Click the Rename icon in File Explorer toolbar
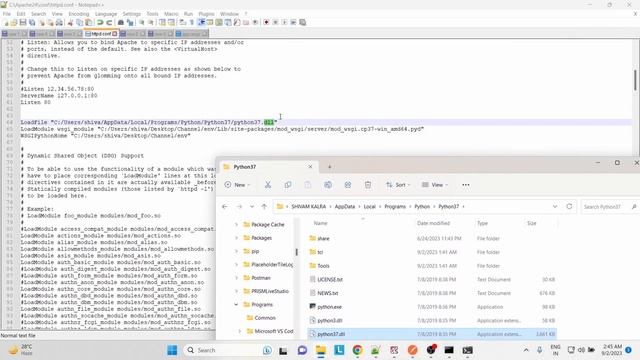The image size is (640, 360). tap(328, 185)
